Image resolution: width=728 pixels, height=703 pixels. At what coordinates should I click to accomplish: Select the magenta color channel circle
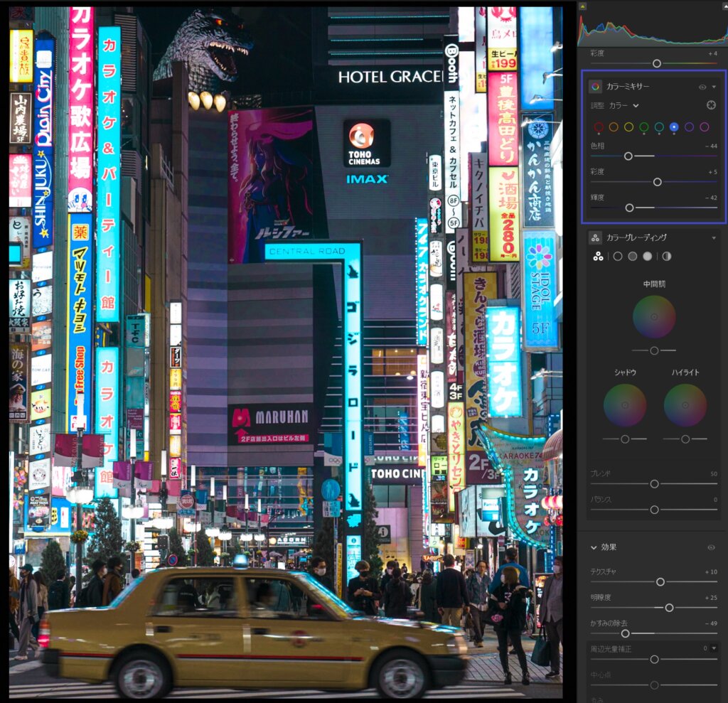pos(705,127)
